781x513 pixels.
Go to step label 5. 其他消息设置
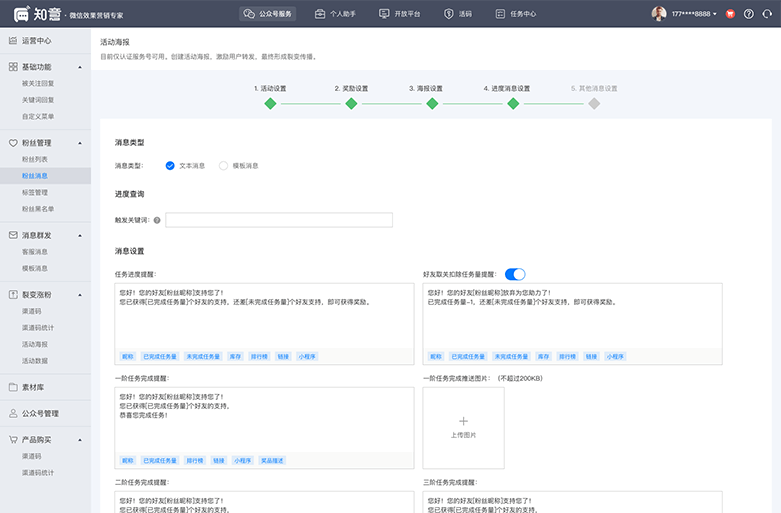tap(594, 88)
